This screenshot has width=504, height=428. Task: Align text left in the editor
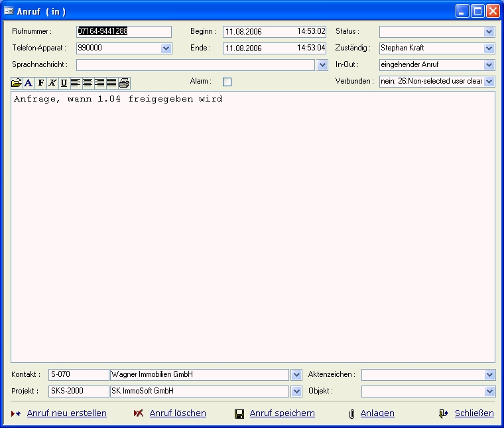click(76, 83)
